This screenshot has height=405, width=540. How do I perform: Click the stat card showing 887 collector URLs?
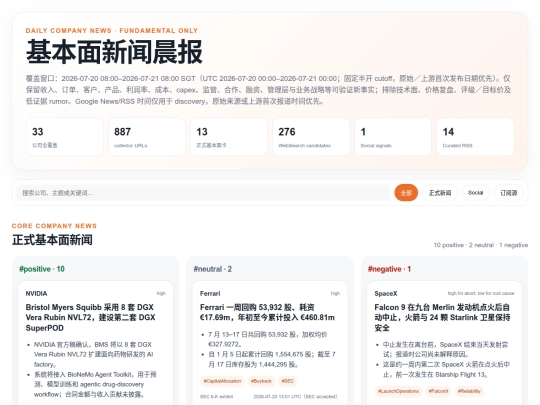(x=147, y=137)
